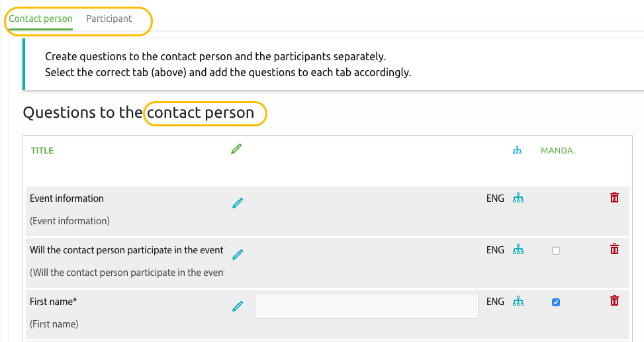Delete the contact person participate question

pos(614,249)
